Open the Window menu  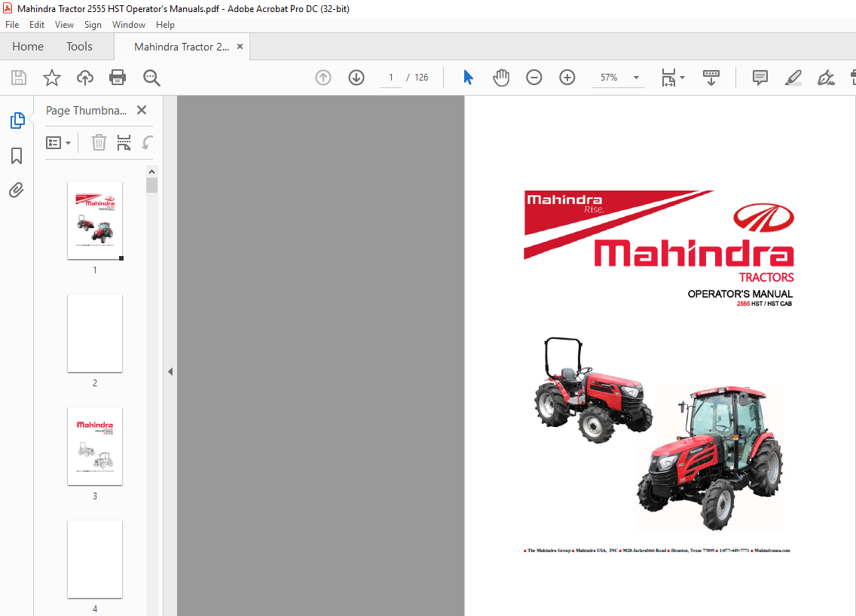pos(128,25)
